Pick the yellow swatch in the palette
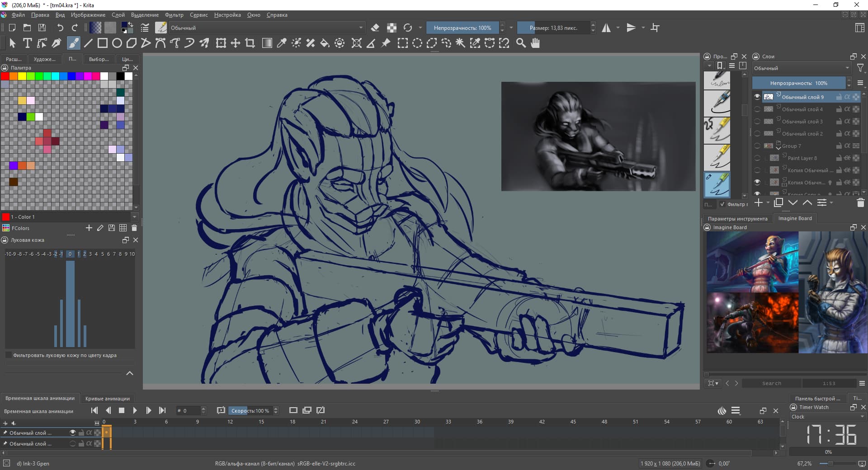The image size is (868, 470). (x=22, y=76)
